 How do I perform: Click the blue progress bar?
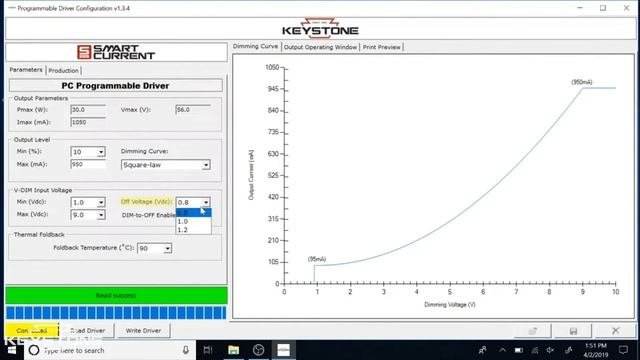[x=116, y=313]
